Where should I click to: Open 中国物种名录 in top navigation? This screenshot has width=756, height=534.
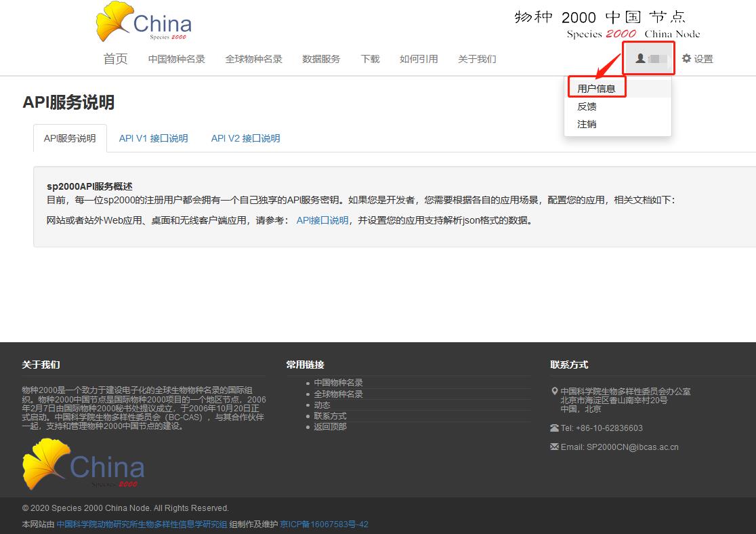[x=176, y=59]
